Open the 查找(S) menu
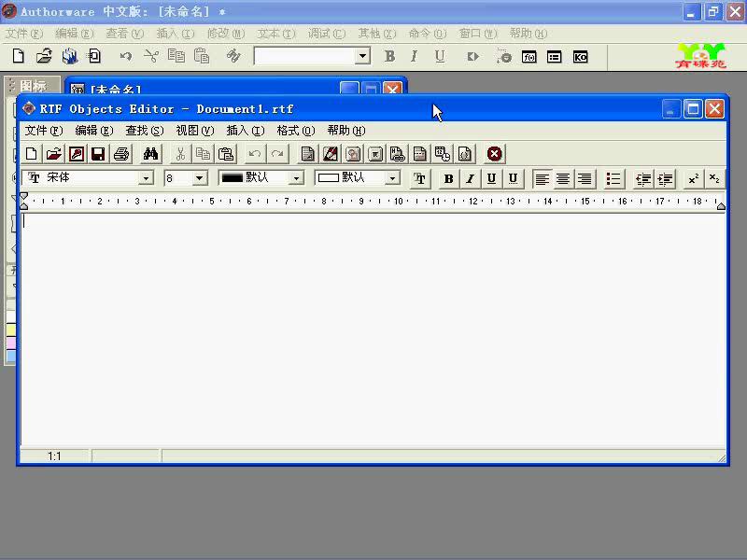Viewport: 747px width, 560px height. pos(145,131)
